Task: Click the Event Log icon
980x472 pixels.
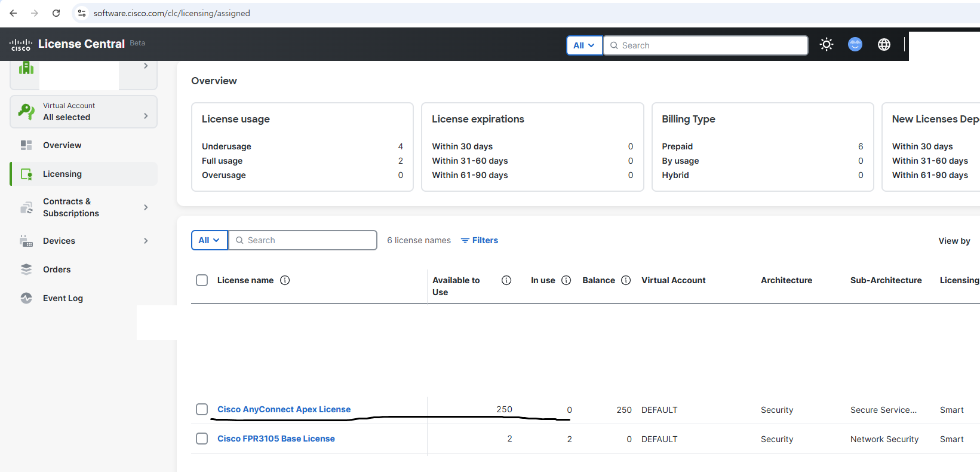Action: pyautogui.click(x=26, y=298)
